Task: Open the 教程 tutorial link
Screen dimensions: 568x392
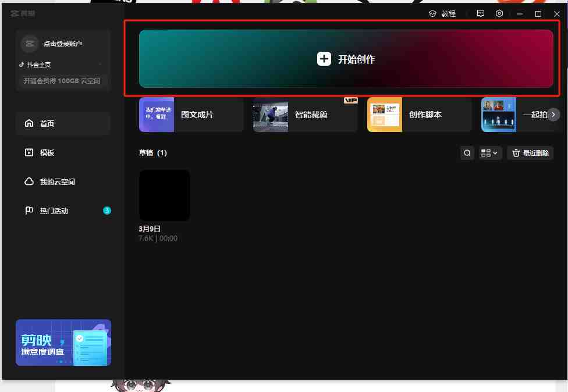Action: [442, 13]
